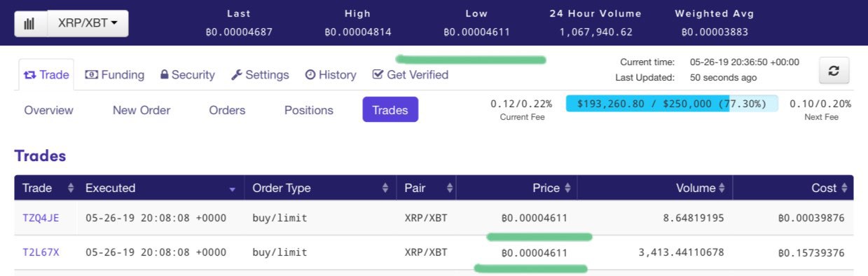Open Settings with the wrench icon
This screenshot has height=276, width=868.
click(x=260, y=75)
